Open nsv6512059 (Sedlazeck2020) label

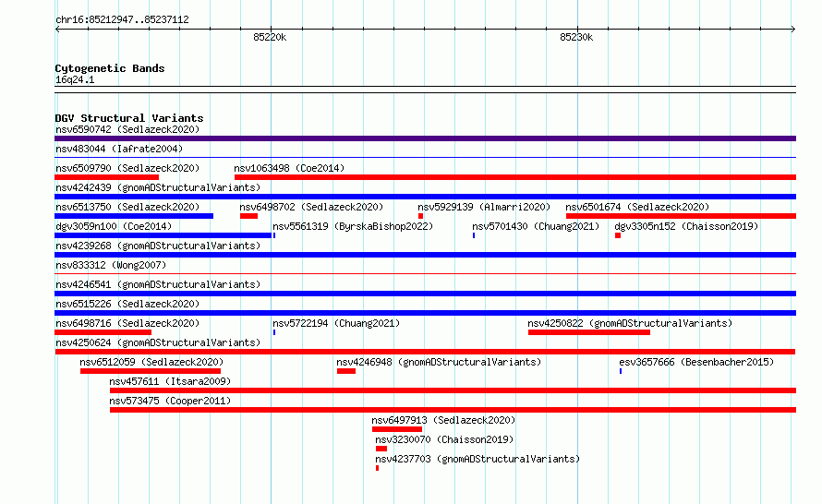click(151, 362)
